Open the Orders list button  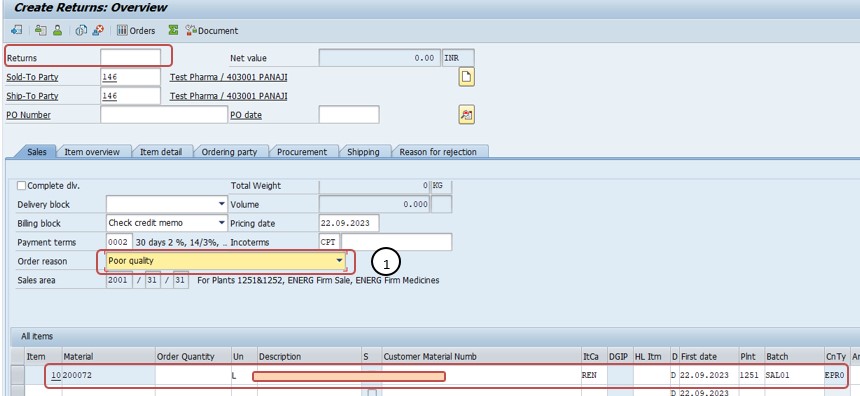pos(136,31)
